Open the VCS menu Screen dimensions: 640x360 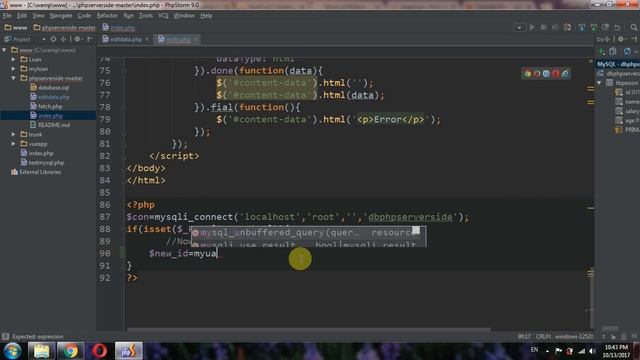pos(163,16)
